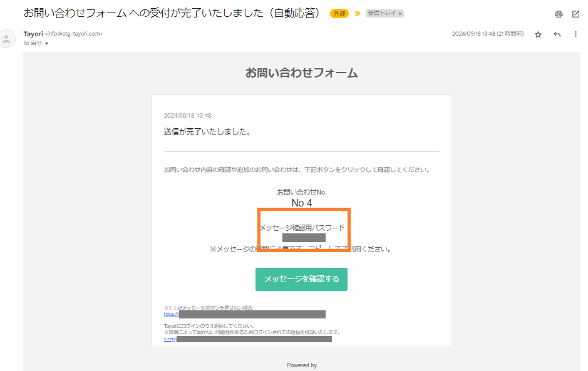Click the sender name Tayori
The width and height of the screenshot is (588, 371).
click(x=33, y=34)
